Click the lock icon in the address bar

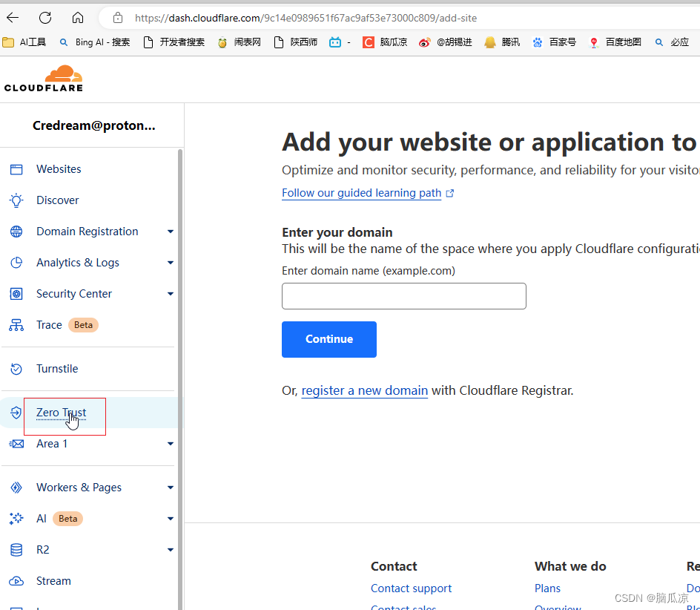[x=118, y=18]
